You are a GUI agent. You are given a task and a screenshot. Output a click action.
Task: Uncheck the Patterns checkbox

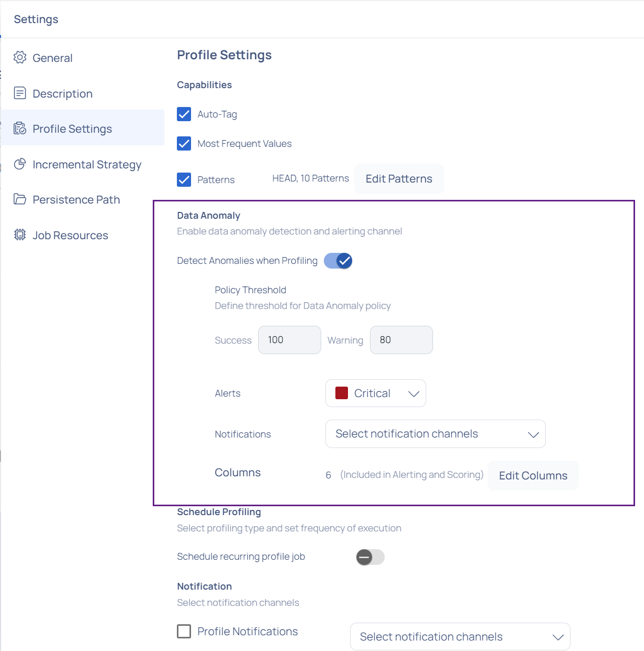point(184,180)
